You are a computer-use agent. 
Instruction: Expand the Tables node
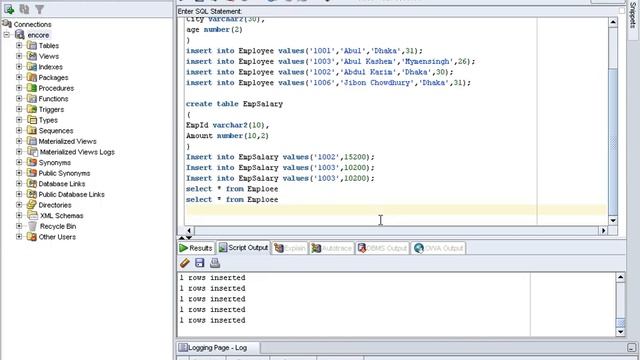pyautogui.click(x=19, y=45)
